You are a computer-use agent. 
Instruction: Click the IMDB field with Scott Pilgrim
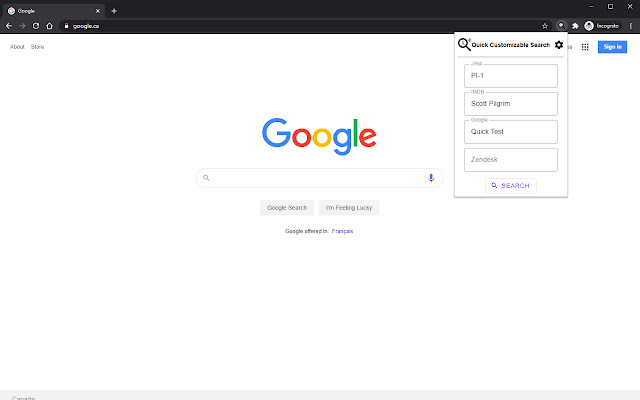pos(511,104)
